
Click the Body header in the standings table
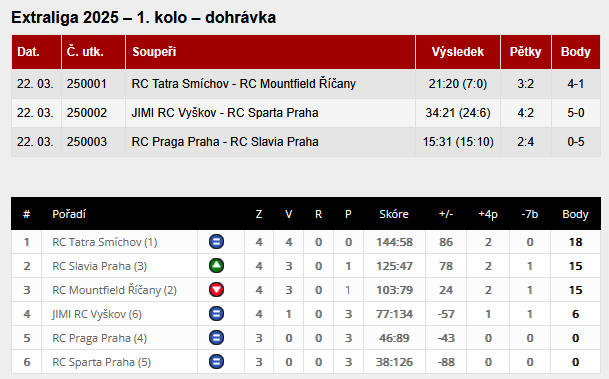point(575,214)
